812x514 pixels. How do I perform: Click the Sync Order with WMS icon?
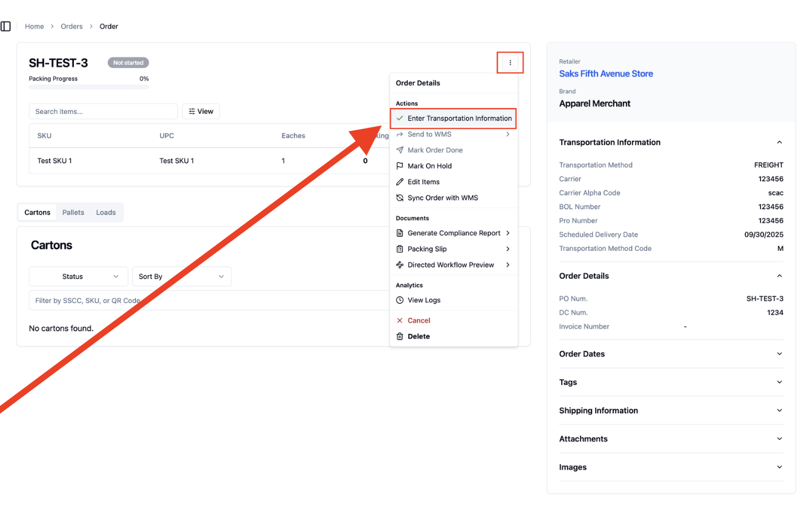[x=399, y=198]
